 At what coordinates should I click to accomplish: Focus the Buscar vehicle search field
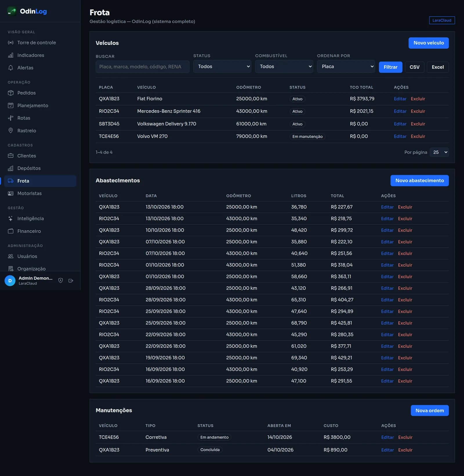tap(142, 67)
